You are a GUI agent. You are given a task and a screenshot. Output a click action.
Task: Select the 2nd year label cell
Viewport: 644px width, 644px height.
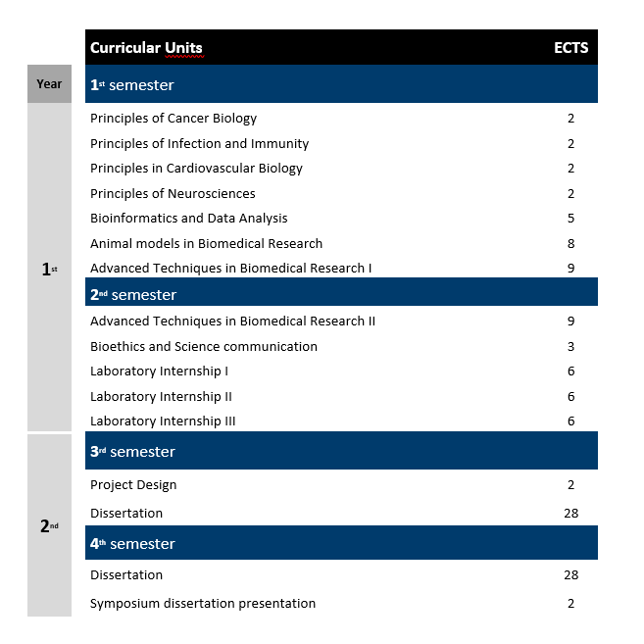(x=49, y=525)
